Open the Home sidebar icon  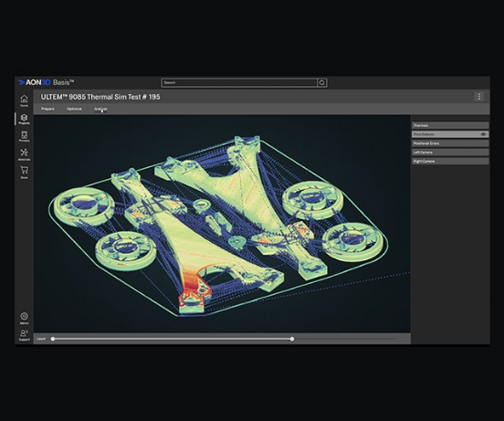[x=24, y=100]
